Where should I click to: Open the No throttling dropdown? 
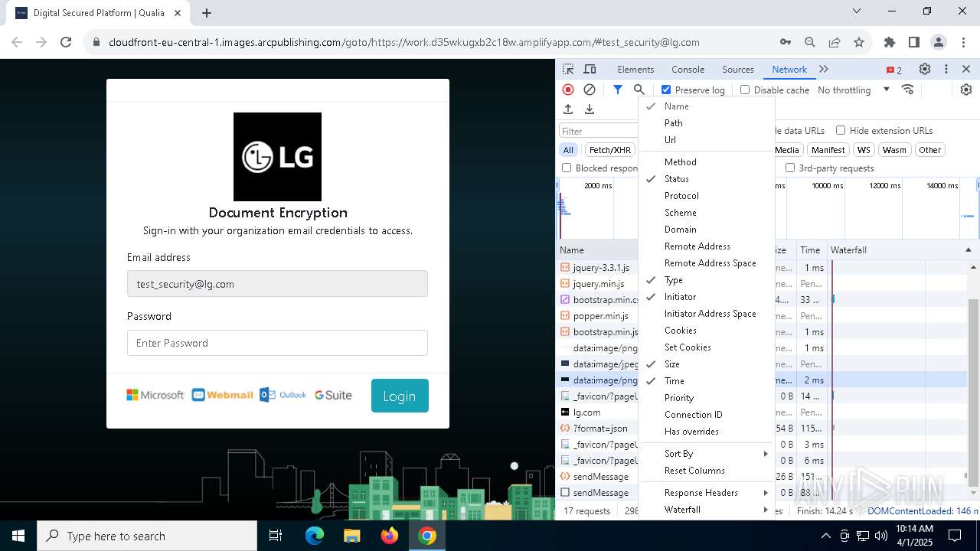(854, 90)
